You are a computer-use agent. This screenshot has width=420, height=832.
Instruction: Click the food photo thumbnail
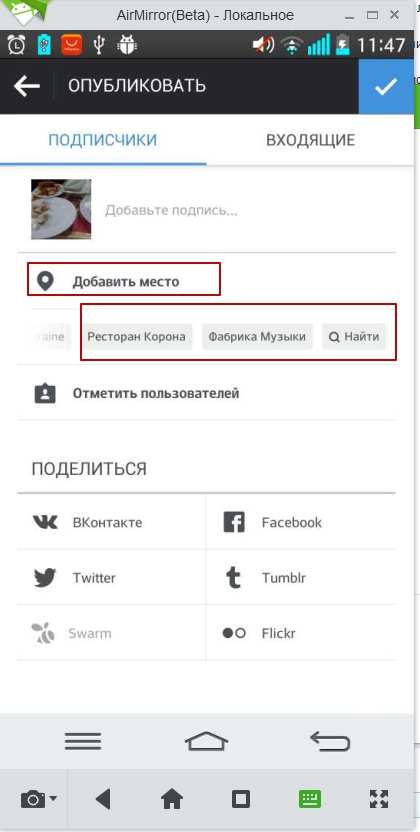pos(61,209)
